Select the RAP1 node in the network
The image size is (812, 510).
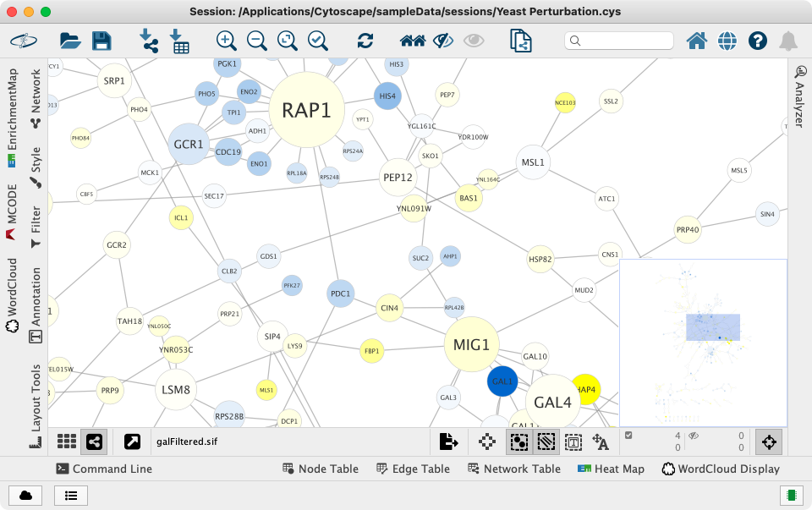click(306, 110)
